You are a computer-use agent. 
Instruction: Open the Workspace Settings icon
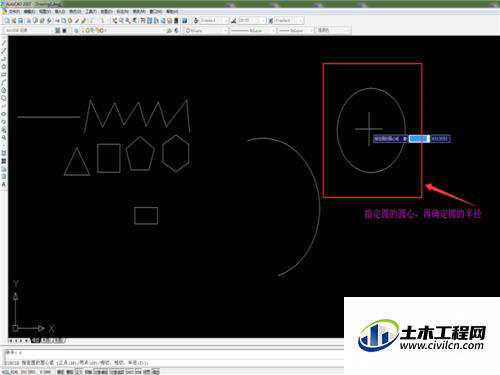(x=58, y=30)
